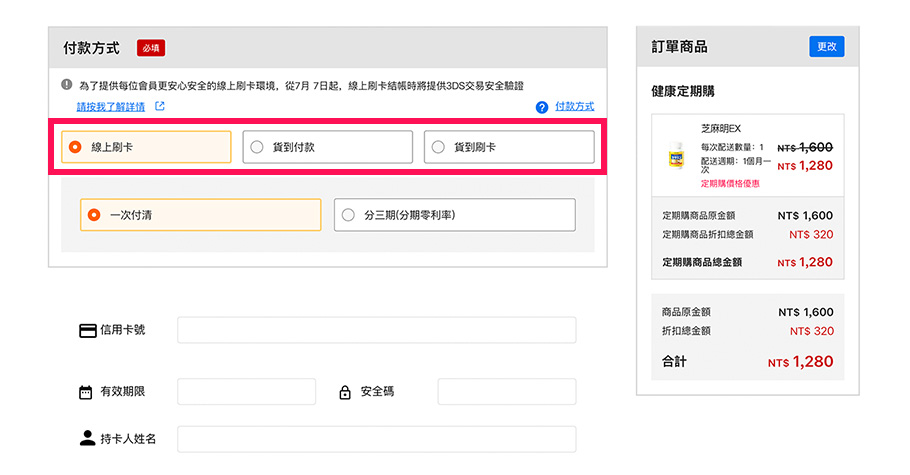Open the blue 付款方式 help link

[x=574, y=106]
